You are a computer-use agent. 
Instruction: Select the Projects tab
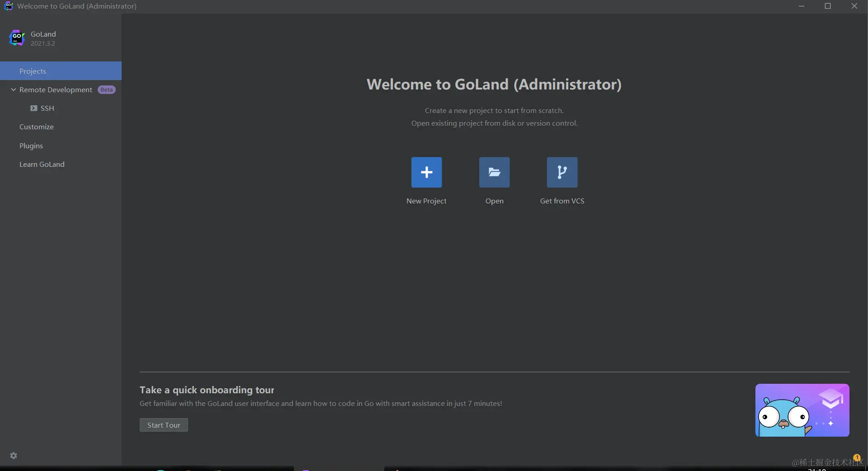click(x=61, y=71)
